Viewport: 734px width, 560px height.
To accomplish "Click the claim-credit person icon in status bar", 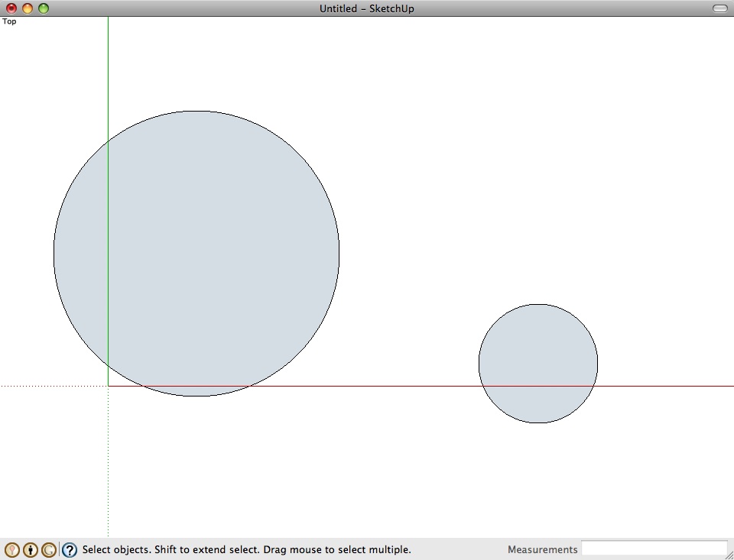I will coord(30,549).
